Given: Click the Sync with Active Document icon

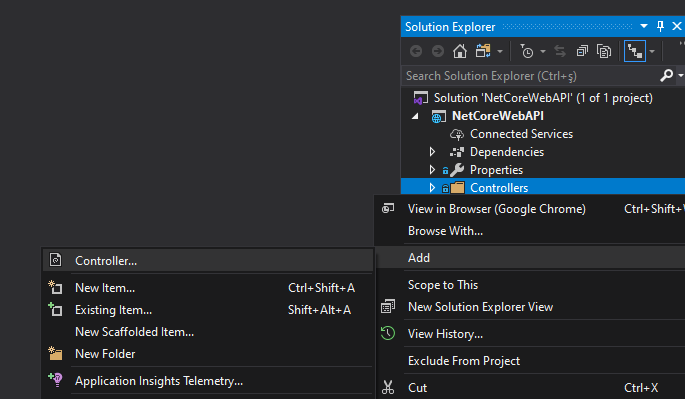Looking at the screenshot, I should 560,52.
